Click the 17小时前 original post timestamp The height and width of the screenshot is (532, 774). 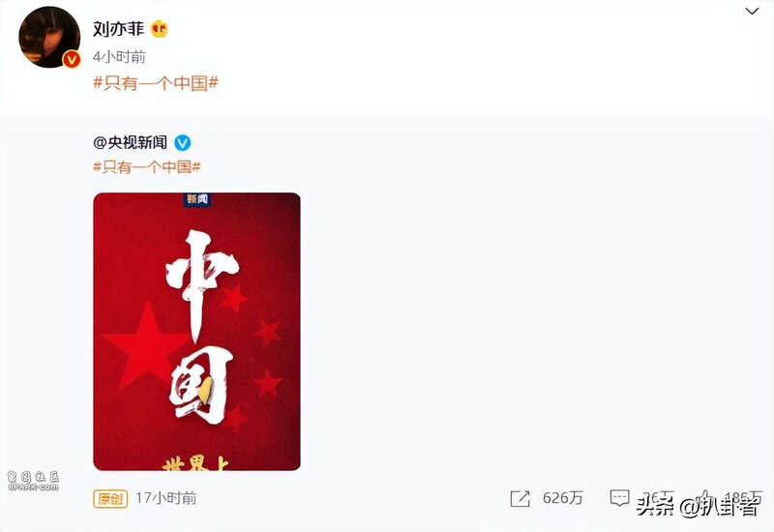[x=165, y=498]
